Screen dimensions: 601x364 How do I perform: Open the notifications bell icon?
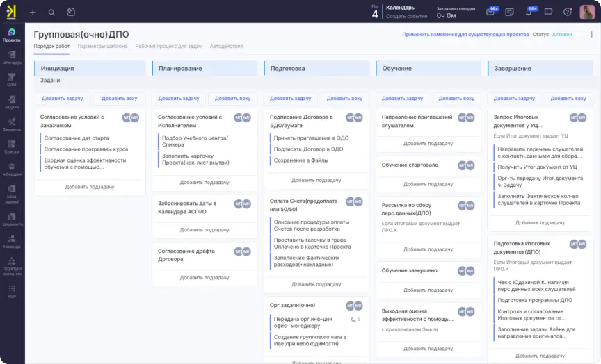[529, 12]
